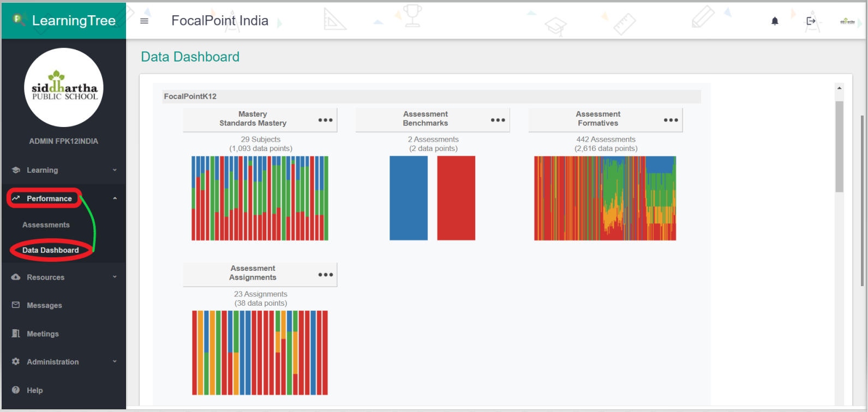Click the dashboard panel scrollbar up arrow
Screen dimensions: 868x412
point(839,88)
